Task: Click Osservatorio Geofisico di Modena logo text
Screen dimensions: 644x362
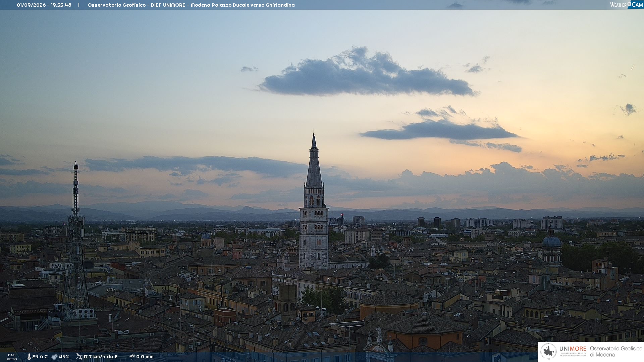Action: pyautogui.click(x=616, y=351)
